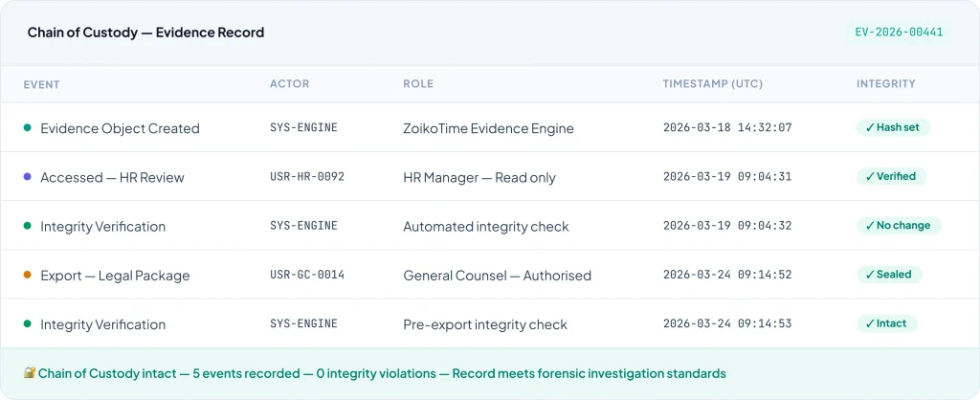Click the orange dot beside Export — Legal Package
The width and height of the screenshot is (980, 400).
click(28, 276)
